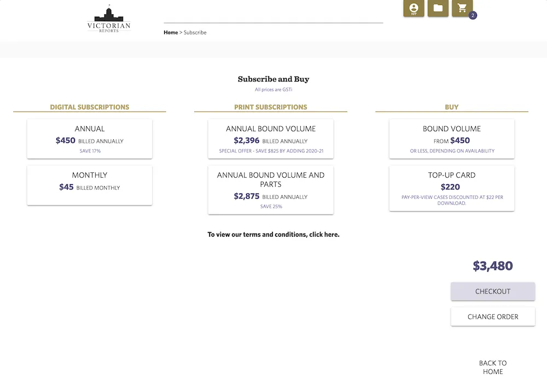Open Home from the breadcrumb trail
The height and width of the screenshot is (392, 547).
coord(170,32)
